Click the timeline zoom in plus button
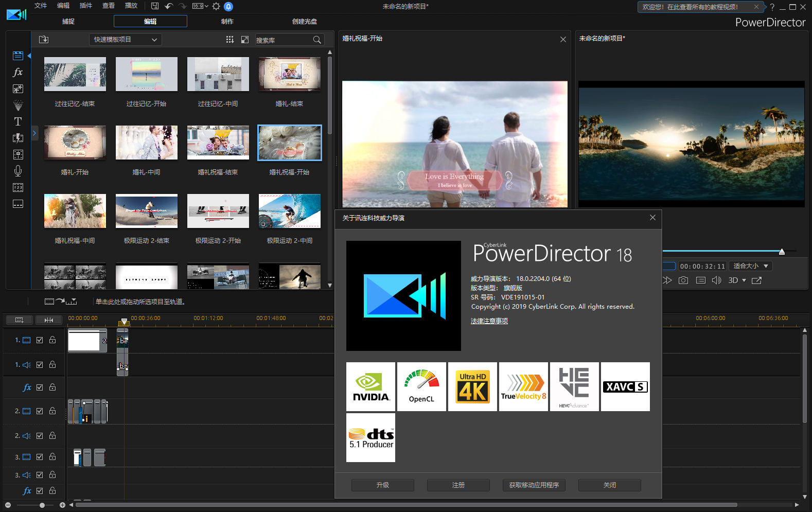The width and height of the screenshot is (812, 512). coord(62,505)
